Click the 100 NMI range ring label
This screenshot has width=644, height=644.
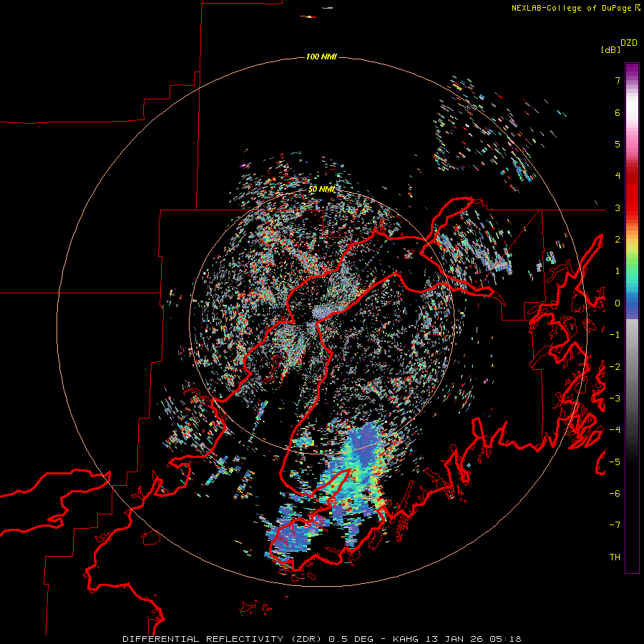point(321,57)
